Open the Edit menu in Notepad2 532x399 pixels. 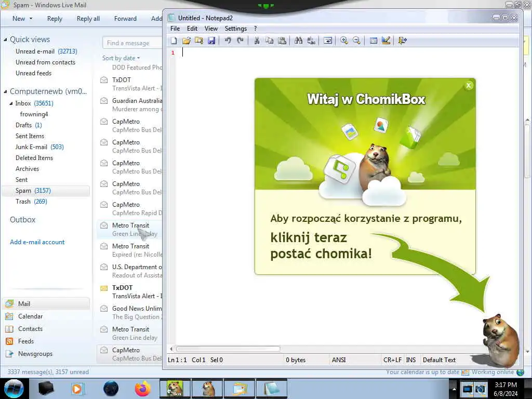pyautogui.click(x=192, y=29)
